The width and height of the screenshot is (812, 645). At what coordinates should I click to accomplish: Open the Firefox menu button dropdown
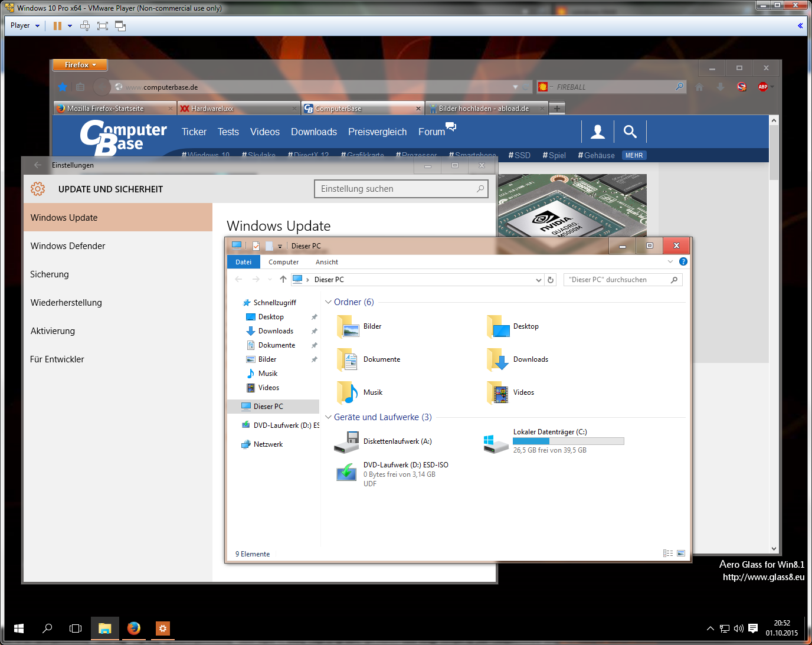tap(80, 65)
